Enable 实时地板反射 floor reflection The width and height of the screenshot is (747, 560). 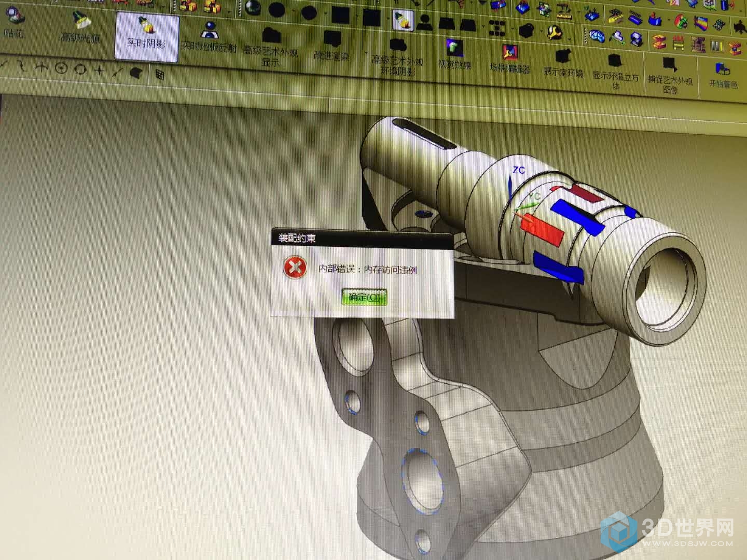tap(209, 37)
